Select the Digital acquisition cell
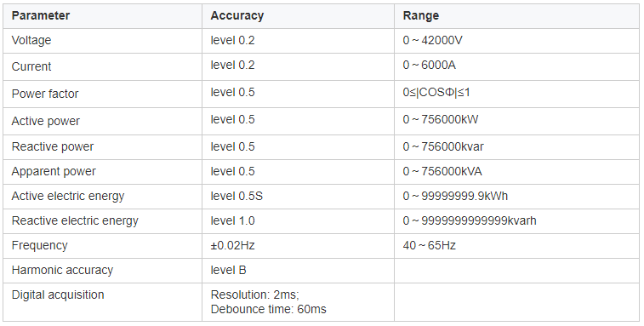Image resolution: width=644 pixels, height=326 pixels. click(x=102, y=302)
